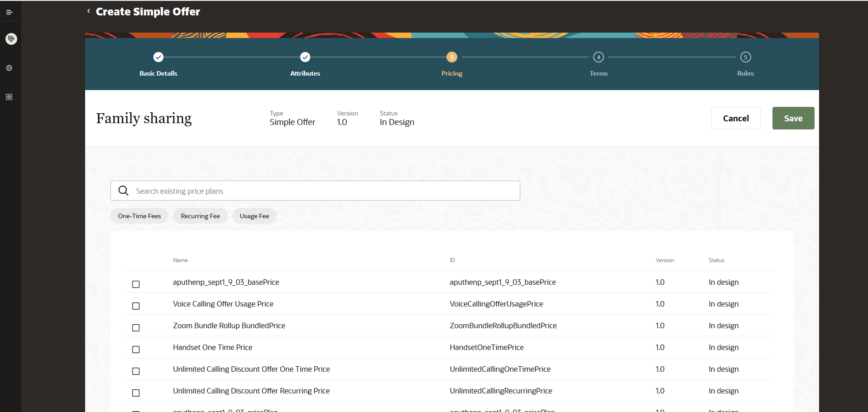
Task: Cancel the offer creation
Action: click(736, 118)
